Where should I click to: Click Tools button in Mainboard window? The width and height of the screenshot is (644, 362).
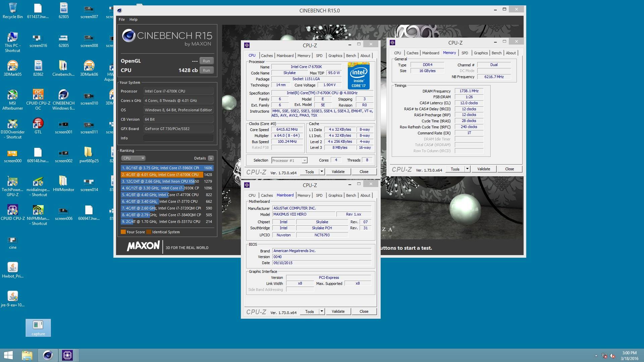tap(309, 311)
